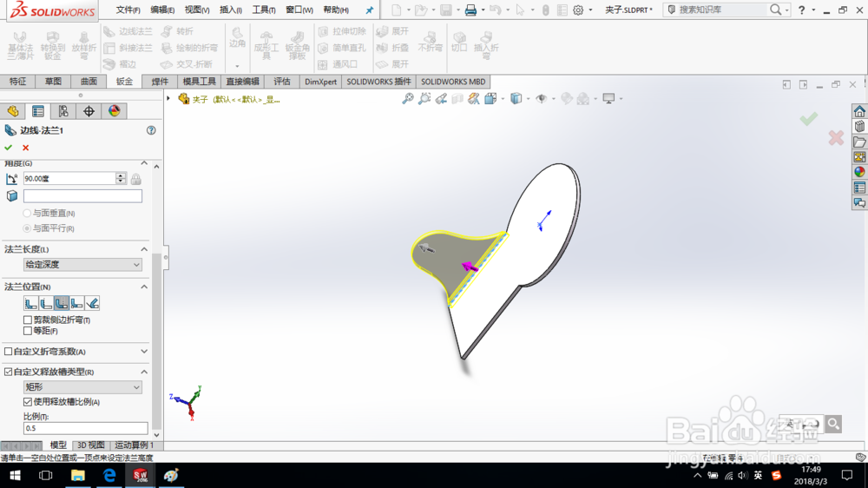The width and height of the screenshot is (868, 488).
Task: Open the Display Style cube icon
Action: click(516, 99)
